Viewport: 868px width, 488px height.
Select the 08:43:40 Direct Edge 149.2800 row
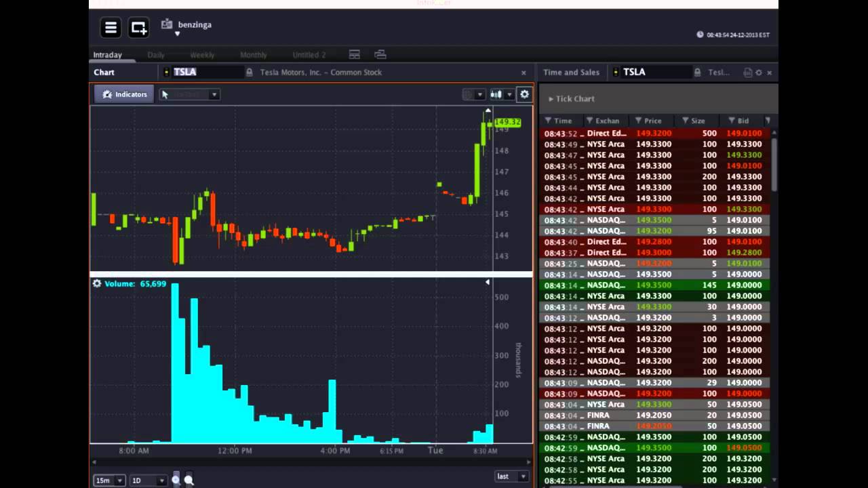[655, 242]
